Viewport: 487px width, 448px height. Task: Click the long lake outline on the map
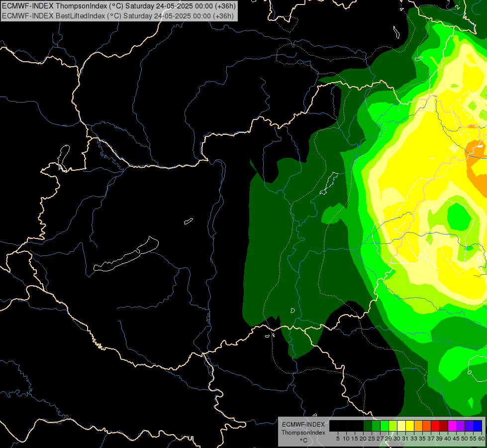(x=126, y=254)
